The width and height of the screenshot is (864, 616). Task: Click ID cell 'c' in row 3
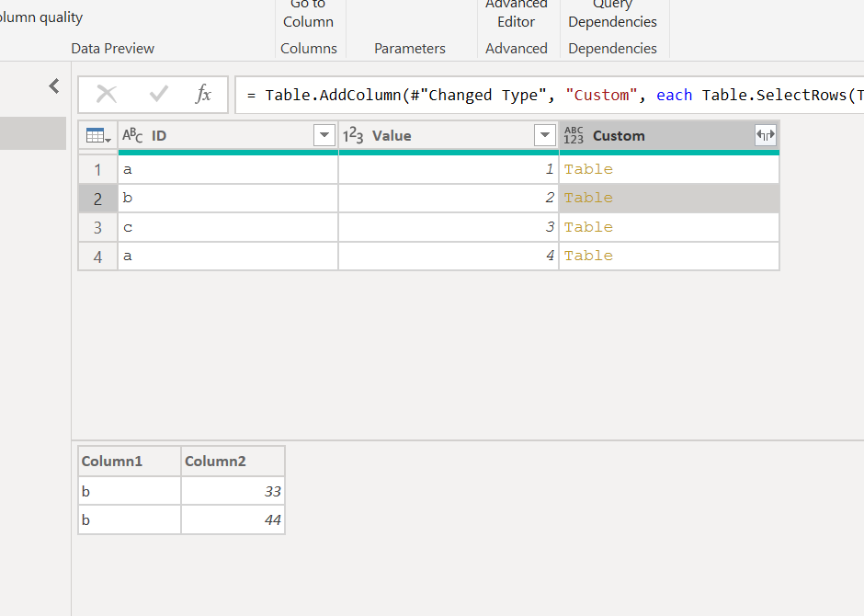[x=228, y=227]
